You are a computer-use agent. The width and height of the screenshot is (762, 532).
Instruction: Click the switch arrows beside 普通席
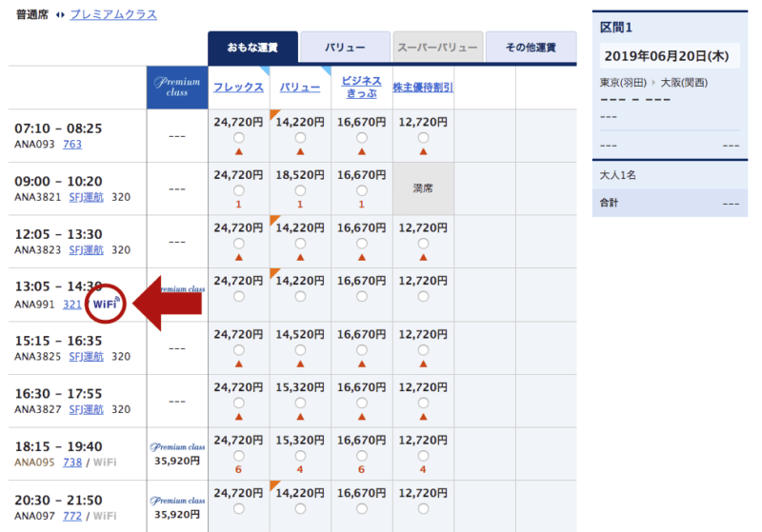pyautogui.click(x=59, y=15)
